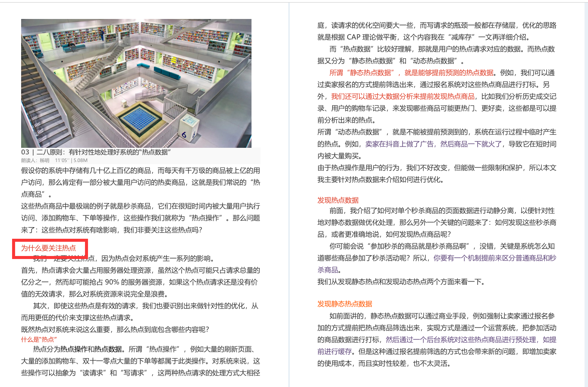Click the purple text "然后通过一个后台系统对这些热点商品进行预处理"
This screenshot has width=588, height=387.
(x=461, y=340)
